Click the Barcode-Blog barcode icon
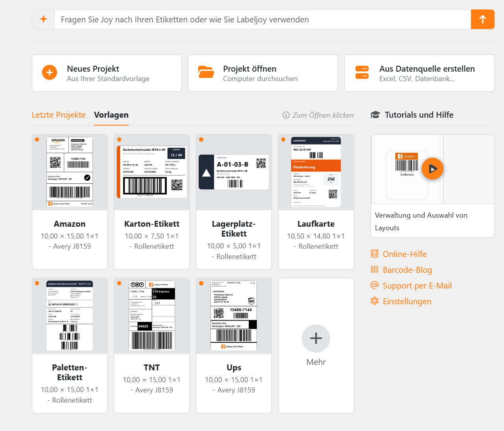Screen dimensions: 504x431 coord(375,270)
